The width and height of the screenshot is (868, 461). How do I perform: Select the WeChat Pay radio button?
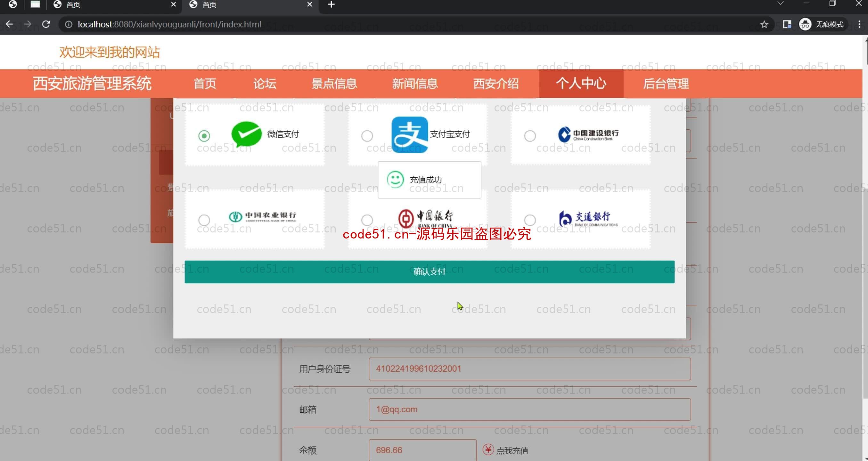click(204, 136)
